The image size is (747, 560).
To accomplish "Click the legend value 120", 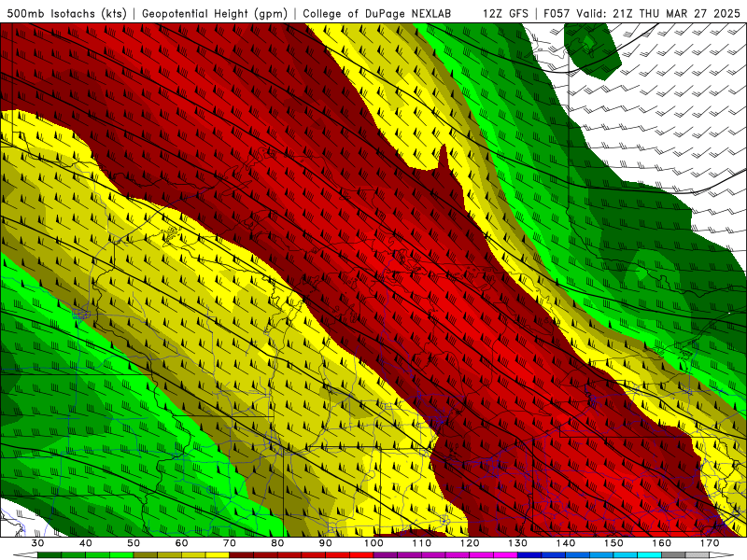I will pos(470,543).
